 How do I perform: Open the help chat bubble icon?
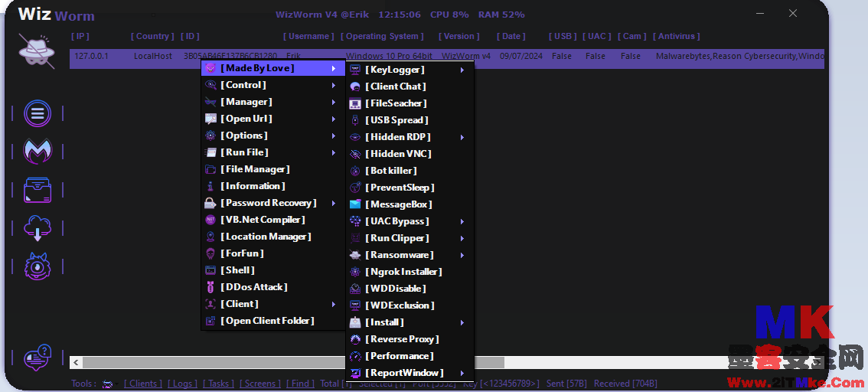(x=37, y=357)
